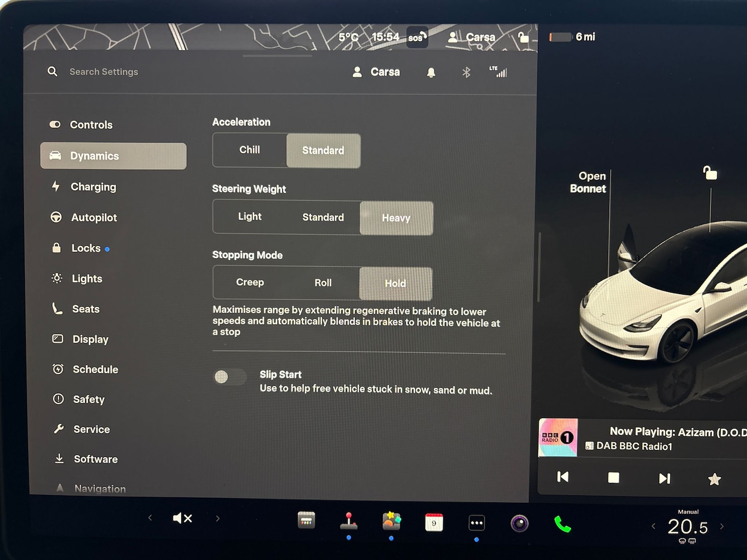Favorite the playing station with the star
Image resolution: width=747 pixels, height=560 pixels.
(714, 478)
